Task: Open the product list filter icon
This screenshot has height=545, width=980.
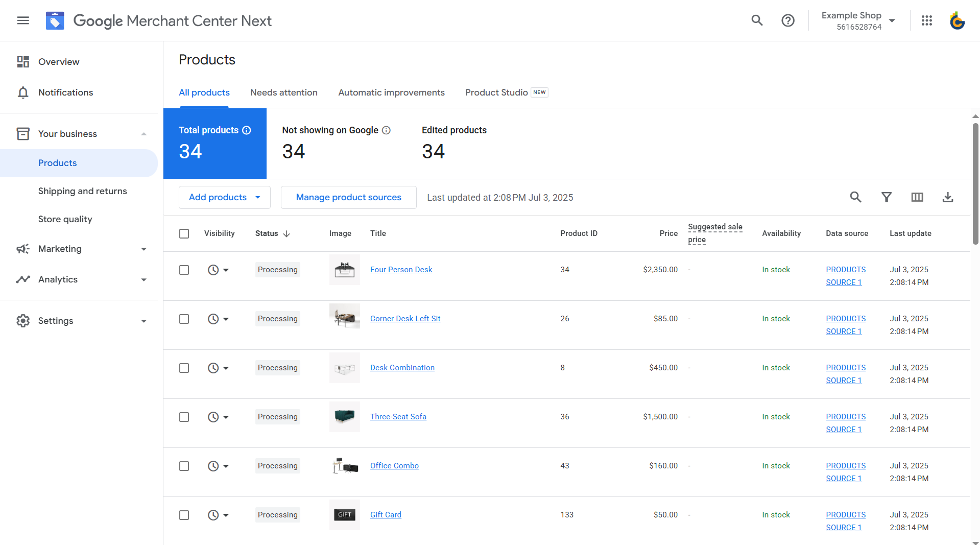Action: 887,197
